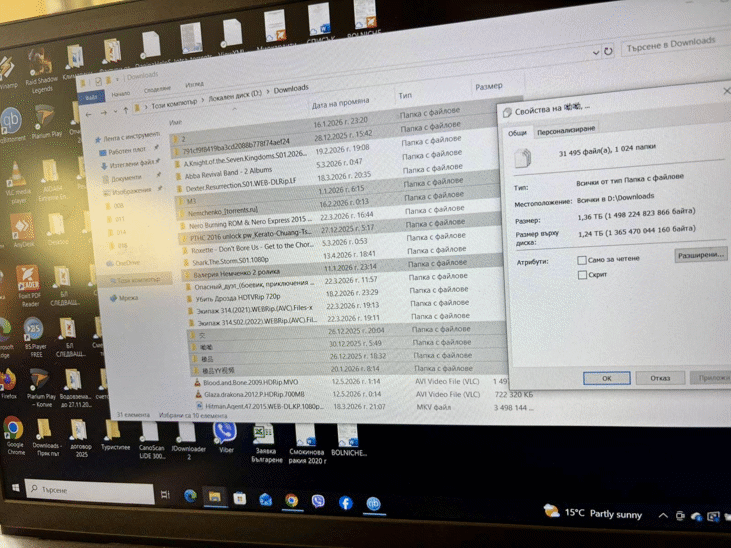Tick the 'Скрит' attribute checkbox

point(582,275)
